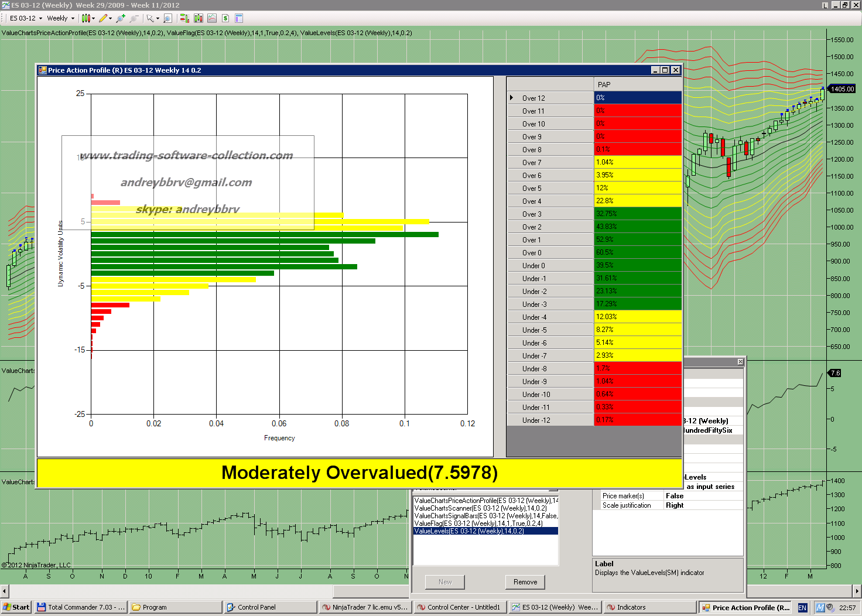The image size is (862, 616).
Task: Click the Windows Start button
Action: [x=16, y=607]
